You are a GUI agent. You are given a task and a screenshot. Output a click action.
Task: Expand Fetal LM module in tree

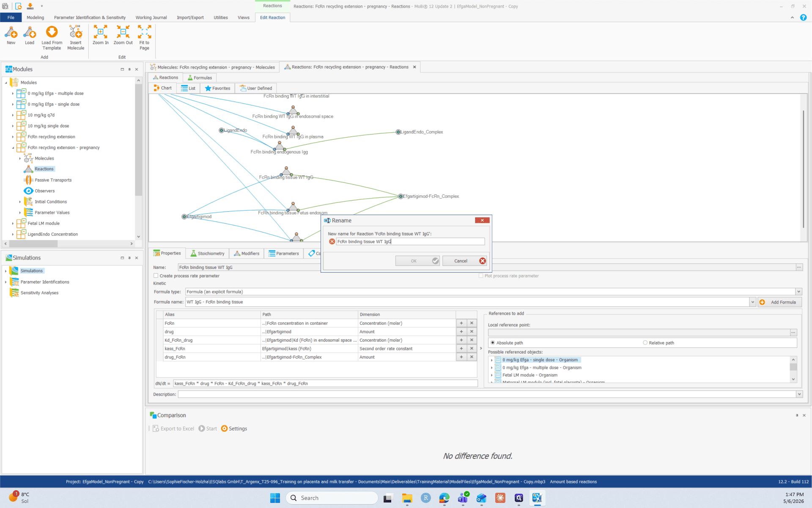click(x=13, y=224)
